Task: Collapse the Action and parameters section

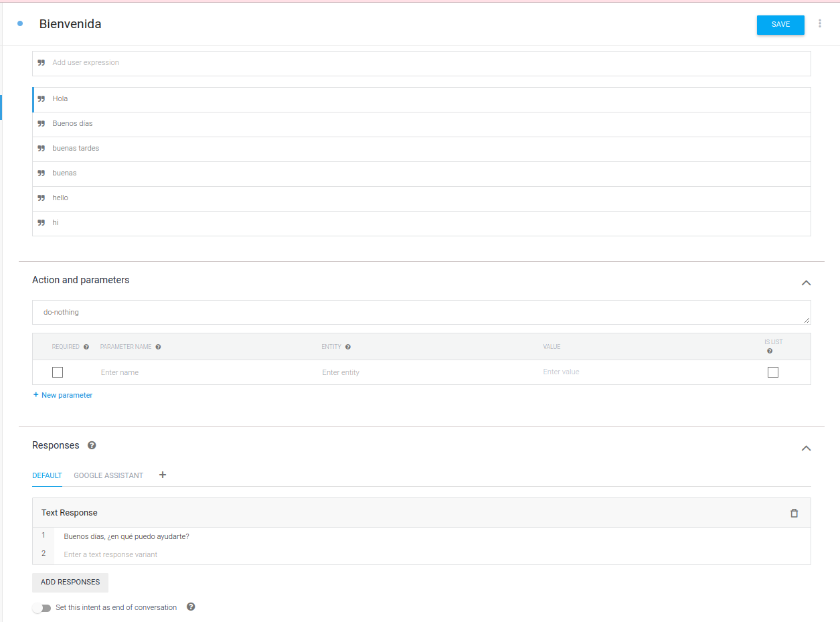Action: 806,283
